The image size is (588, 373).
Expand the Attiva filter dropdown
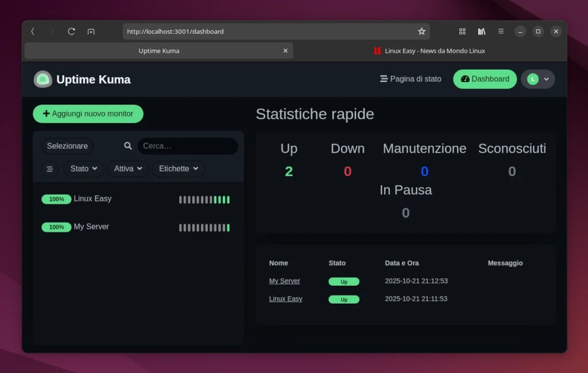pos(127,169)
